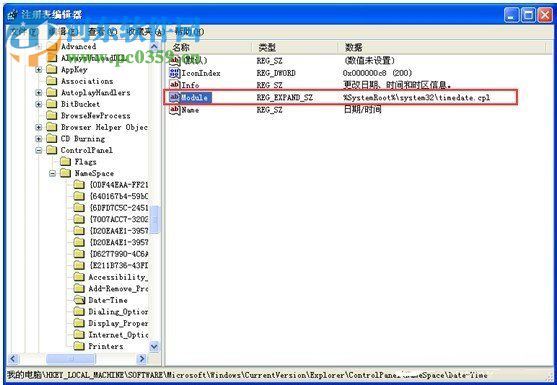This screenshot has height=385, width=557.
Task: Select the {6DFD7C5C-2451 key
Action: 119,208
